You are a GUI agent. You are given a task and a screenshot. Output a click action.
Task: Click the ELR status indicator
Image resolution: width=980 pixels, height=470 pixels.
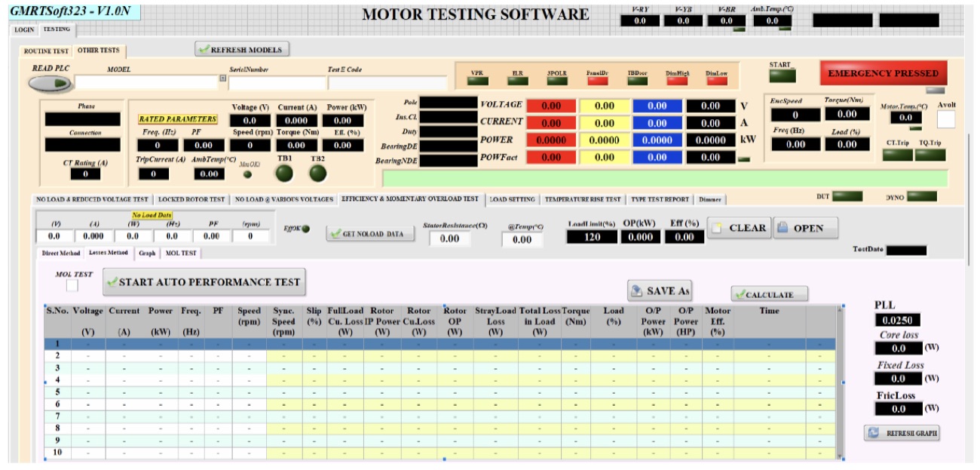(517, 81)
